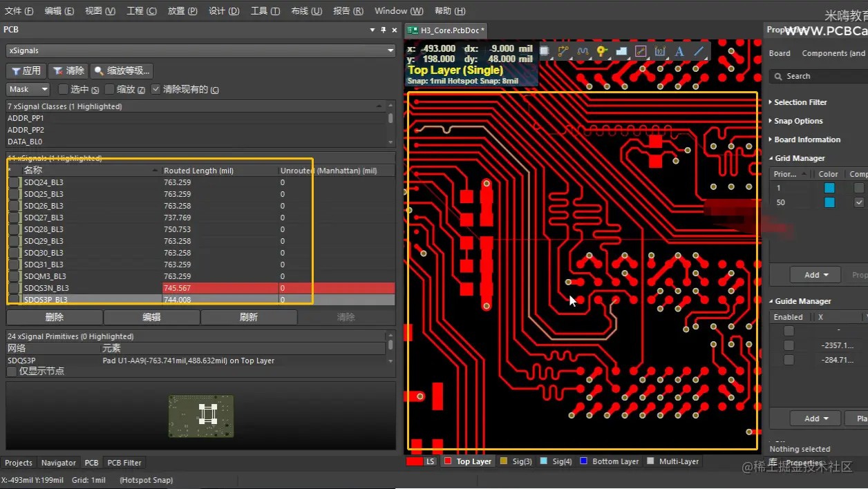Click the 编辑 edit button
The height and width of the screenshot is (489, 868).
point(151,317)
